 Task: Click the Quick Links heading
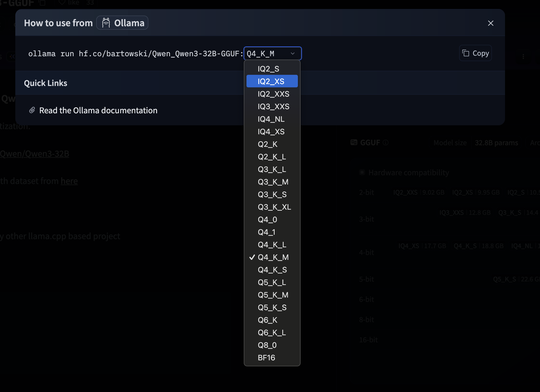[46, 83]
